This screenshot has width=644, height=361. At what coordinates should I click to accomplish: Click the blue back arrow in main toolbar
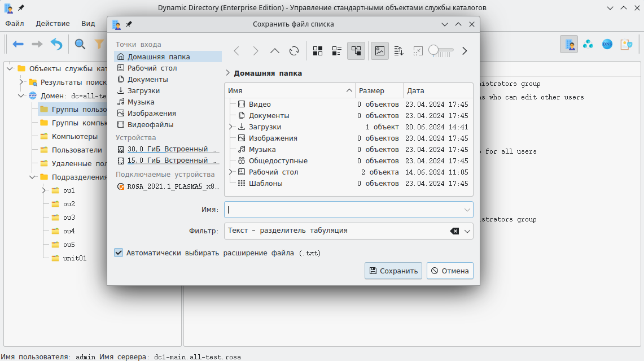tap(18, 44)
